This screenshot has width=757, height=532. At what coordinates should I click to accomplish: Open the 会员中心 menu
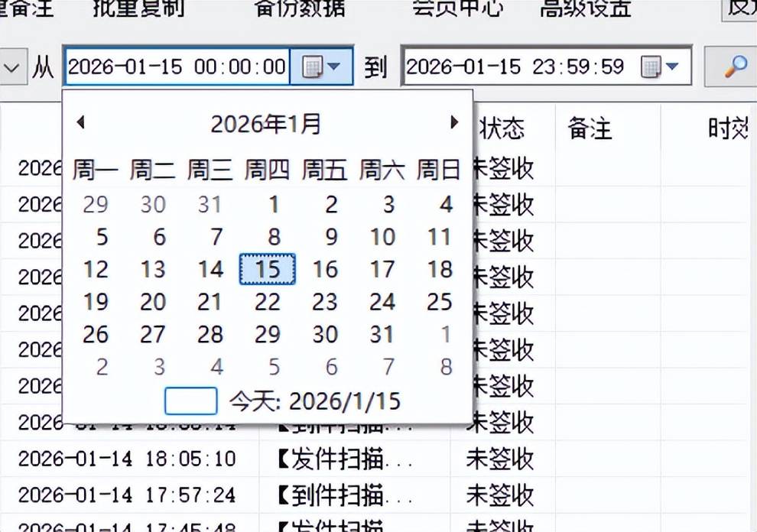tap(457, 8)
